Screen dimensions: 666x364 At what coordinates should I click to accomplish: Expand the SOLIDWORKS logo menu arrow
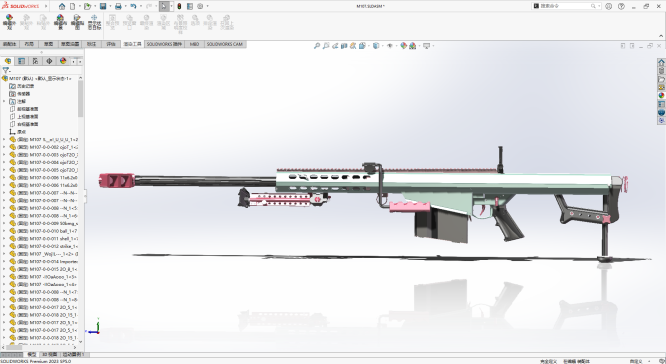click(x=46, y=6)
